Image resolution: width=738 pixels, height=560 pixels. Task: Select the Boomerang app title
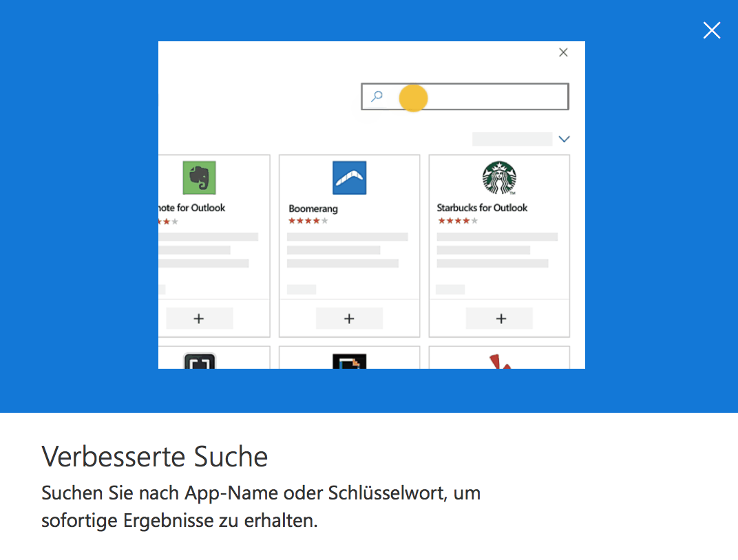click(x=313, y=208)
